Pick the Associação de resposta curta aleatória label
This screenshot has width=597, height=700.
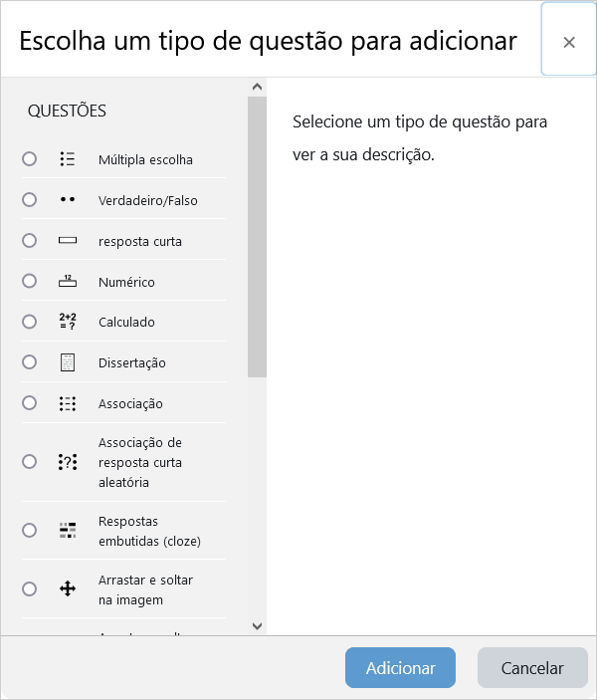(140, 462)
